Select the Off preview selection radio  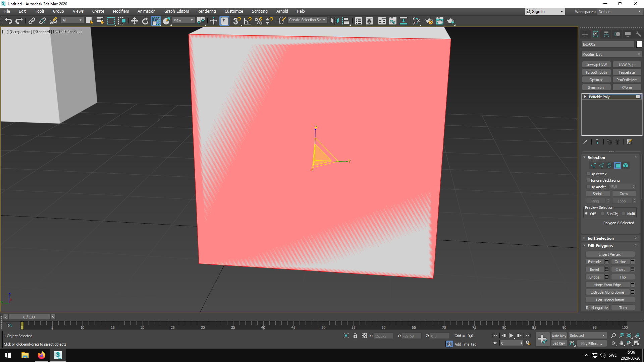pos(586,214)
